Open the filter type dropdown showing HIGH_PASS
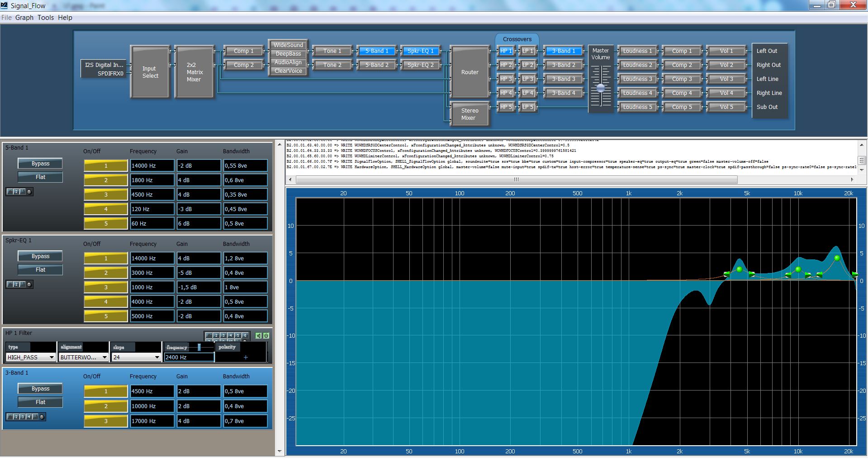This screenshot has width=868, height=466. click(x=31, y=357)
